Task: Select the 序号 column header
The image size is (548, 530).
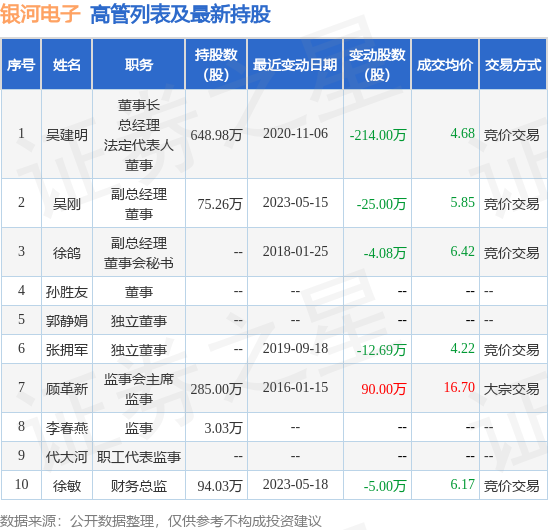Action: click(21, 65)
